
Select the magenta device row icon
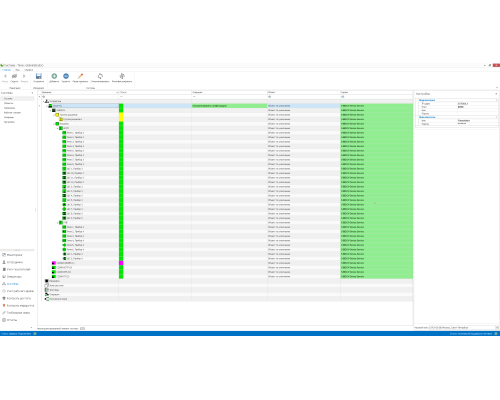(54, 263)
